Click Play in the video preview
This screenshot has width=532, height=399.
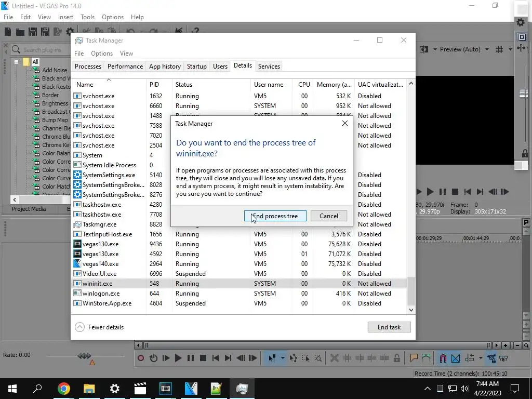[x=430, y=192]
